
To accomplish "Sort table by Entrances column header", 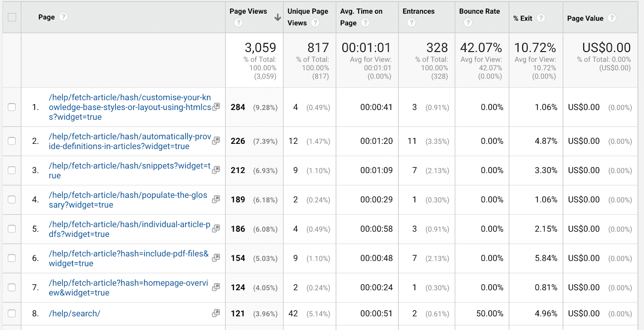I will tap(418, 11).
